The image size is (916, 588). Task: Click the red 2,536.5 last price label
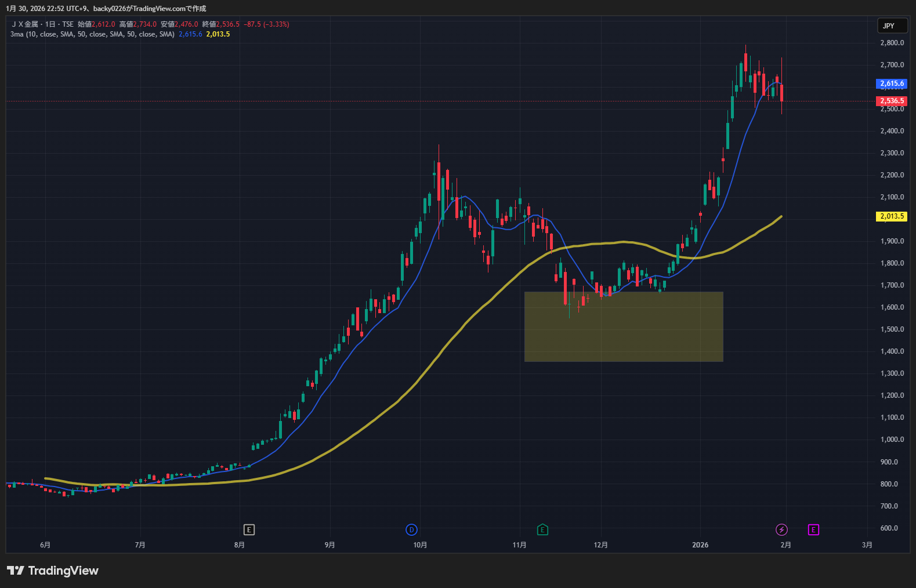click(x=891, y=101)
